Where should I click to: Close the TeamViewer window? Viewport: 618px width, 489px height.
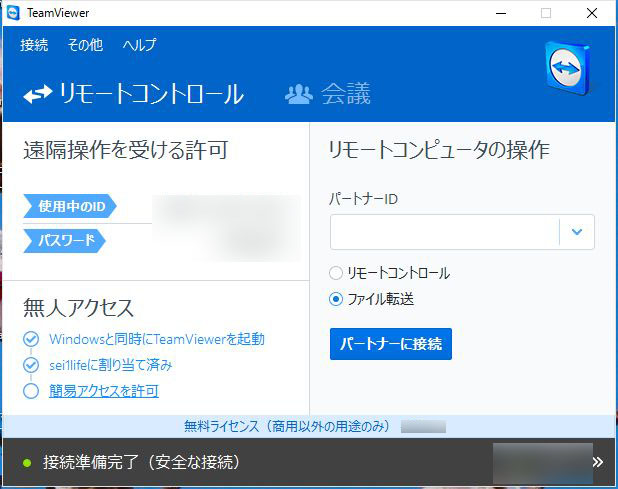click(592, 13)
